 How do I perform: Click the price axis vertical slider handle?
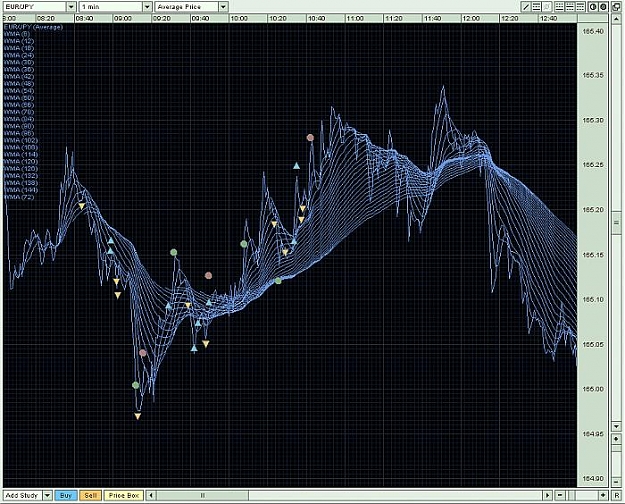pyautogui.click(x=616, y=222)
